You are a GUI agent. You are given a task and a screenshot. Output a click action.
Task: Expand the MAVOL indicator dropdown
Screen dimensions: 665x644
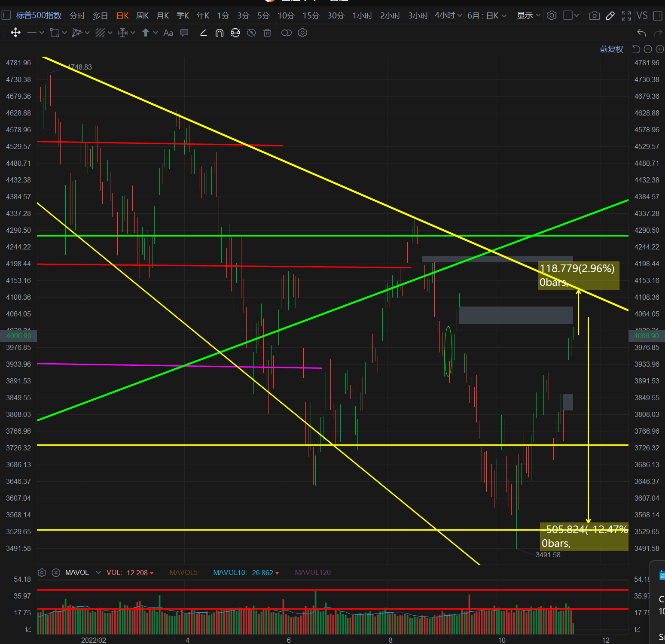[98, 573]
